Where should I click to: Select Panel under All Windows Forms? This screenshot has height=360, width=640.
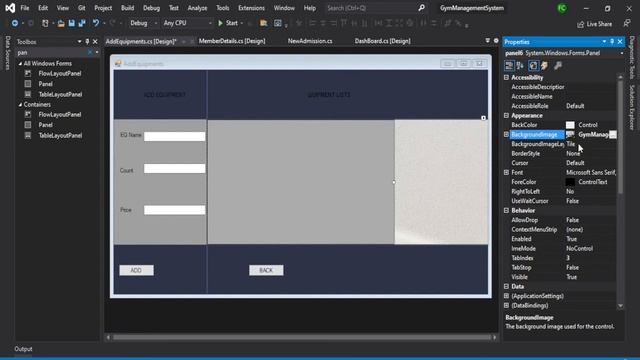45,84
